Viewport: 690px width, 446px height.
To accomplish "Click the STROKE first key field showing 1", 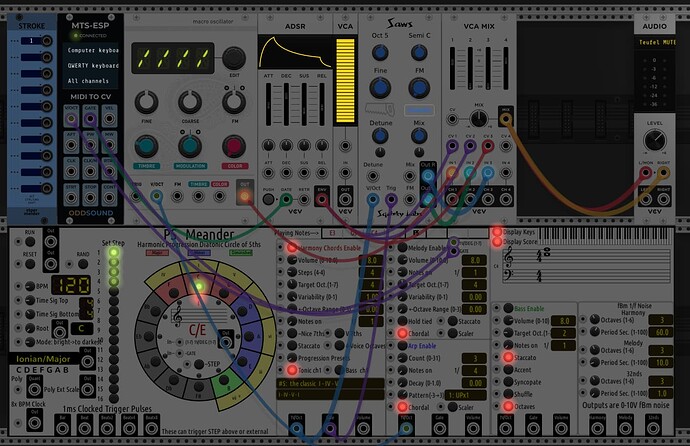I will coord(32,41).
